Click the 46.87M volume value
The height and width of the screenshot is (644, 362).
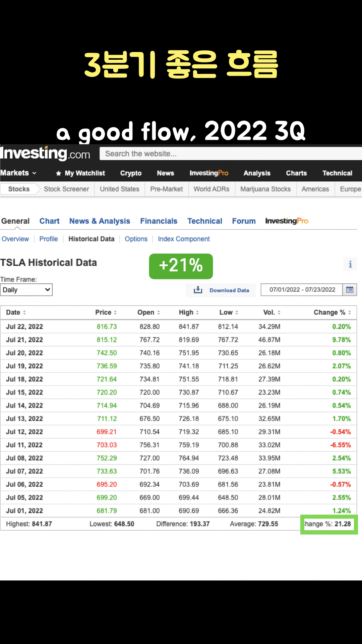point(269,340)
